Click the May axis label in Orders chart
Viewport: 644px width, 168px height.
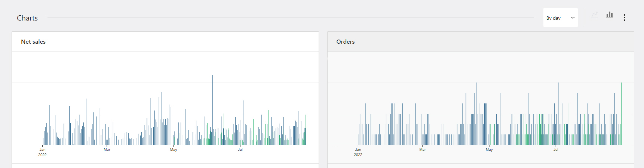[489, 150]
